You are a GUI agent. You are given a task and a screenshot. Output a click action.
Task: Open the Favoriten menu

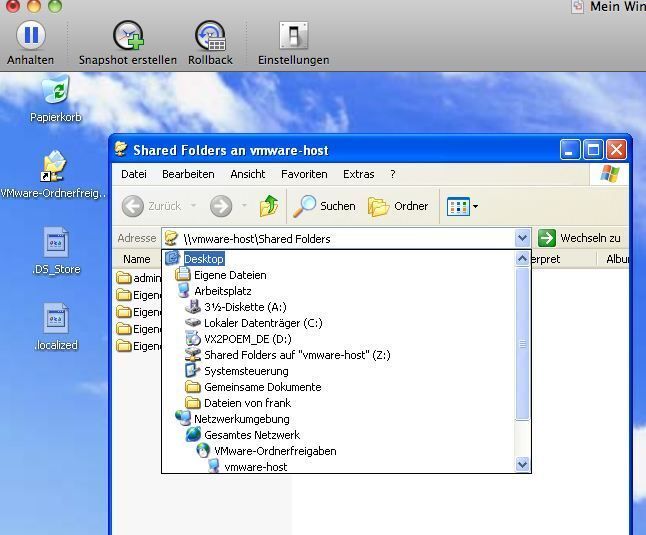pos(304,174)
